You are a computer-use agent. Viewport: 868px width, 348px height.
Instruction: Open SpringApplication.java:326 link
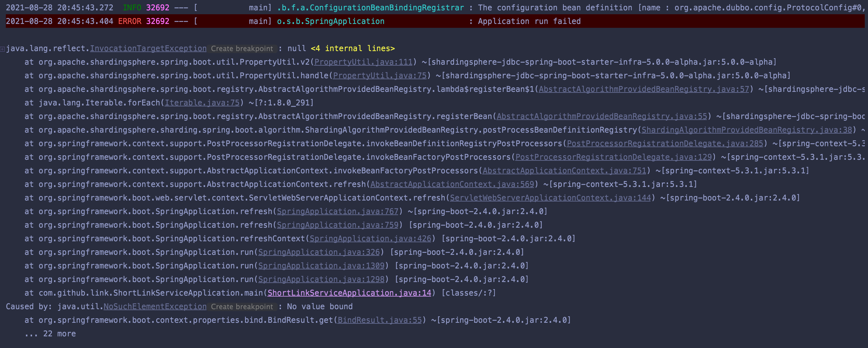pyautogui.click(x=319, y=252)
